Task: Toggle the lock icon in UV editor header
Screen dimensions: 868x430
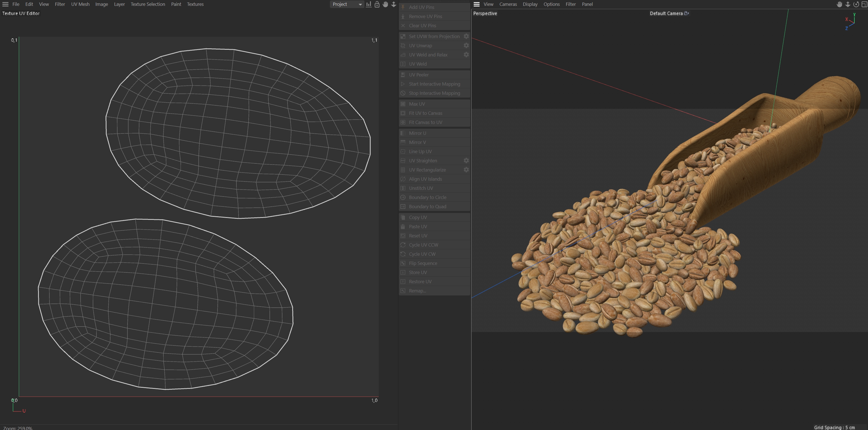Action: tap(377, 4)
